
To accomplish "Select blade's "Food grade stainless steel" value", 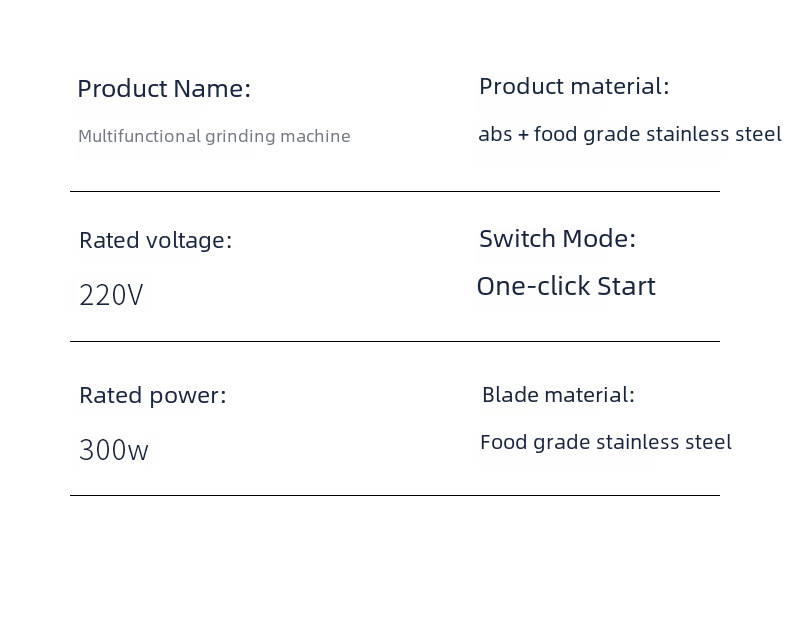I will point(606,442).
